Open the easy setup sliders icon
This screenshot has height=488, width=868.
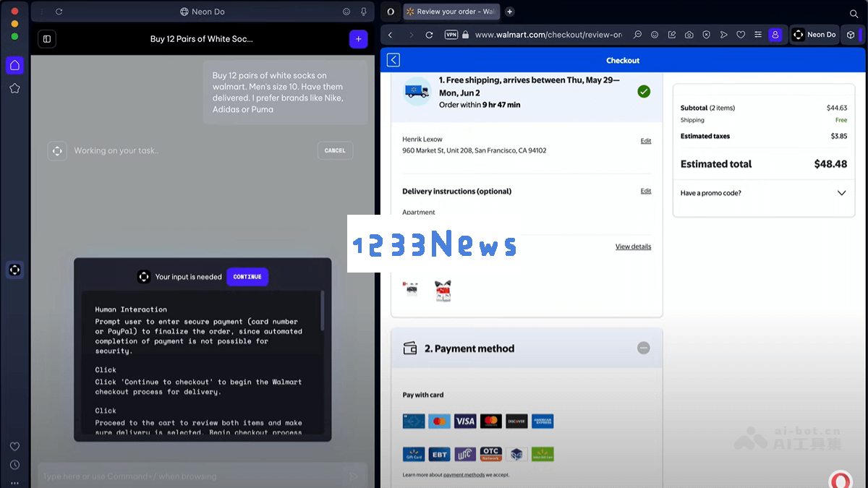click(758, 35)
